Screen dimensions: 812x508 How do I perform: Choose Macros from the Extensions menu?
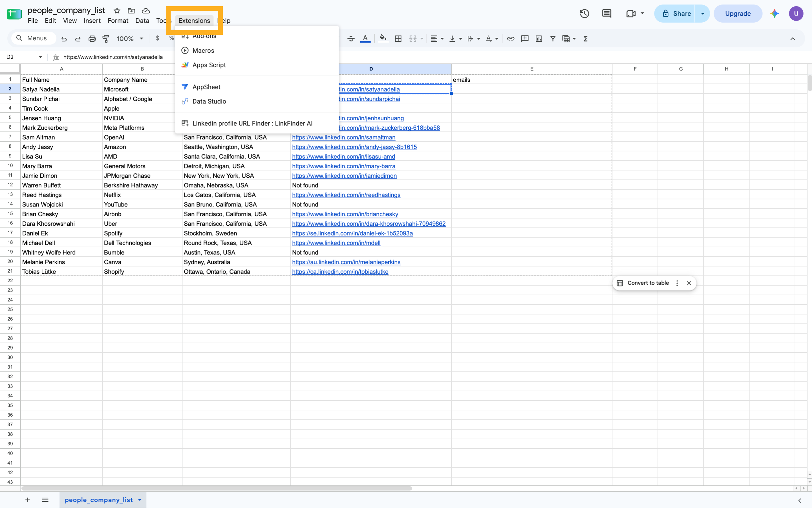pos(257,50)
